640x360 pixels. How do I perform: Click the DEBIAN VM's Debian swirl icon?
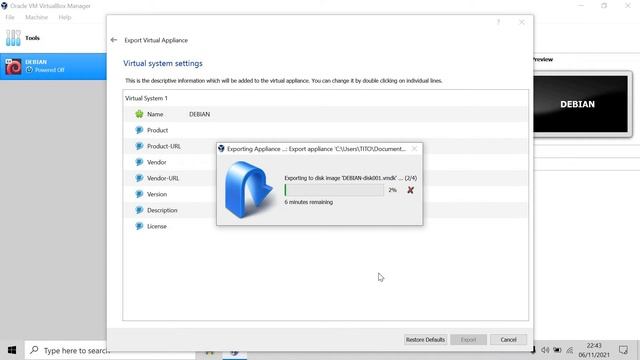[13, 67]
